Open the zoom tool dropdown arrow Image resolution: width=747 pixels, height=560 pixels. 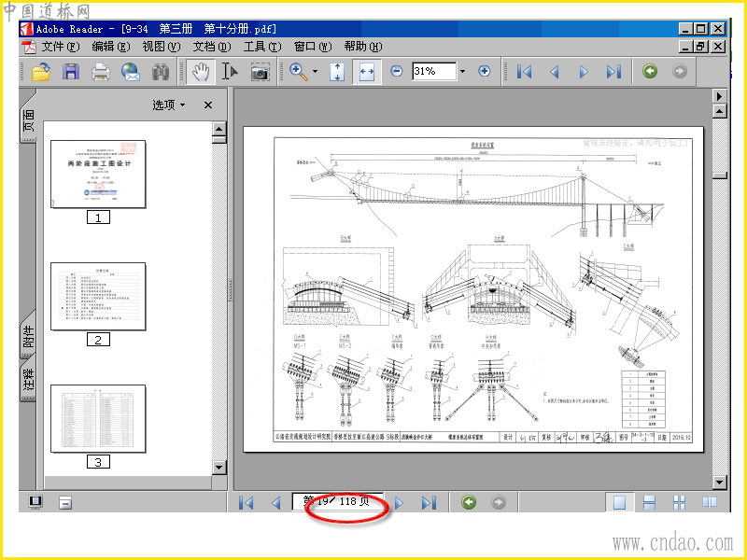pyautogui.click(x=315, y=72)
